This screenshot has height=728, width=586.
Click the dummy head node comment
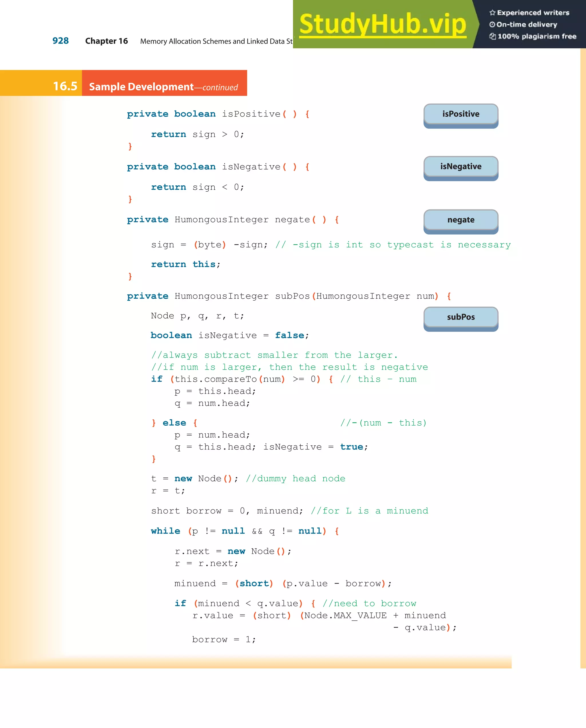coord(296,479)
